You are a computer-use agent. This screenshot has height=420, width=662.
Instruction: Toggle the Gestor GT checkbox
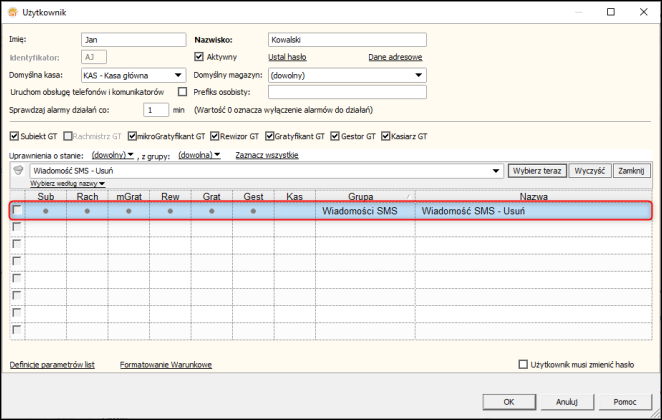click(335, 136)
